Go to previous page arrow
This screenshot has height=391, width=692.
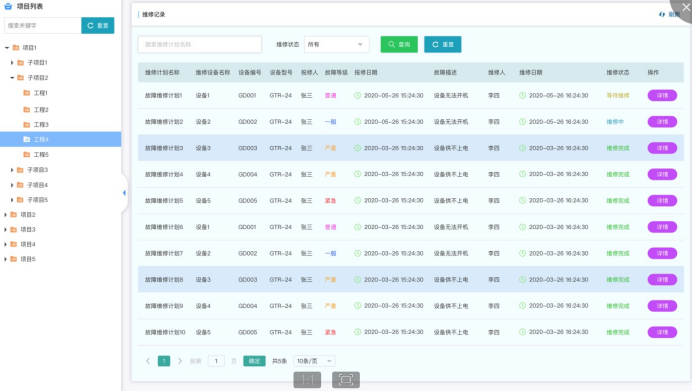[x=148, y=361]
